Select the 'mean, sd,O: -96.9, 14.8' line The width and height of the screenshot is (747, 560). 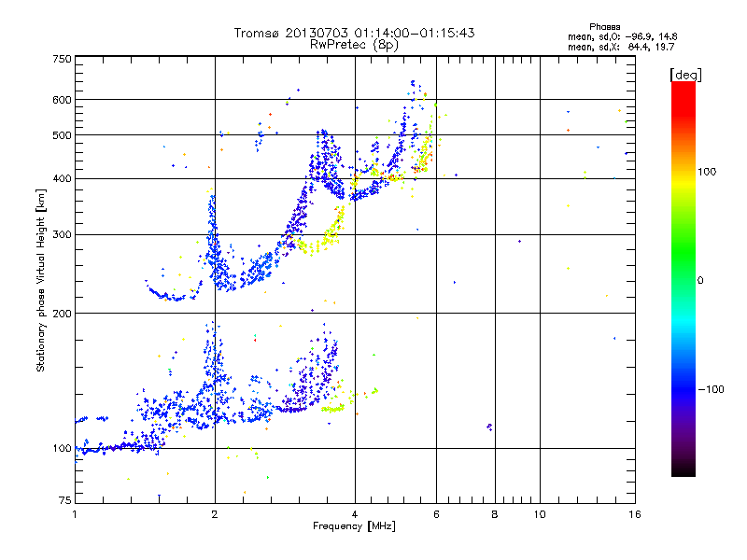(x=622, y=36)
